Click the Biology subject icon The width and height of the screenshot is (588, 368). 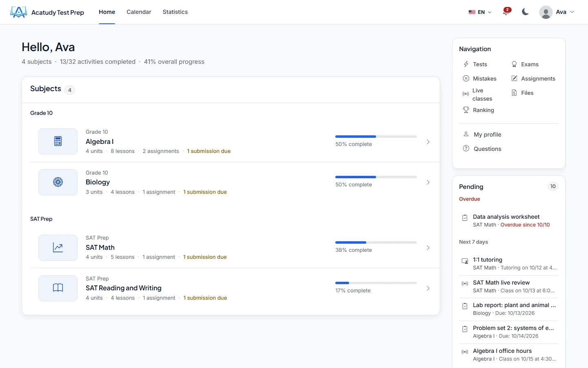point(58,182)
